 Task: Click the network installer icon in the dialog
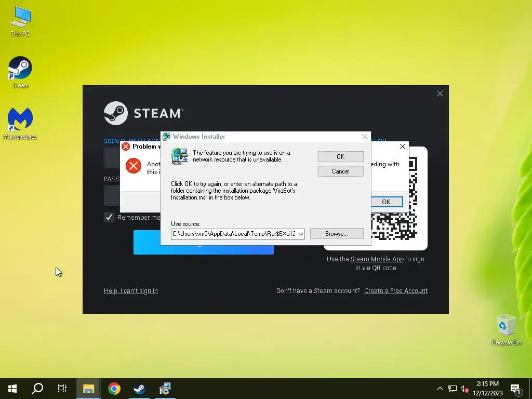(x=179, y=156)
